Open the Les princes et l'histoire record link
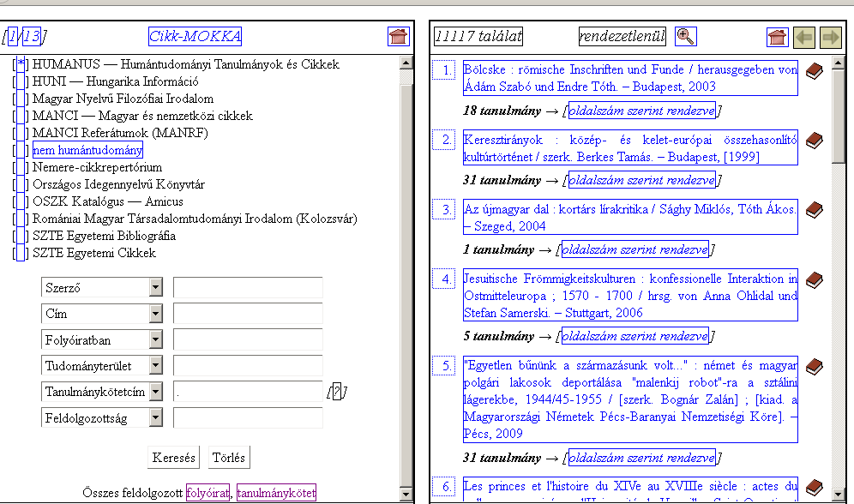Screen dimensions: 854x504 [630, 489]
